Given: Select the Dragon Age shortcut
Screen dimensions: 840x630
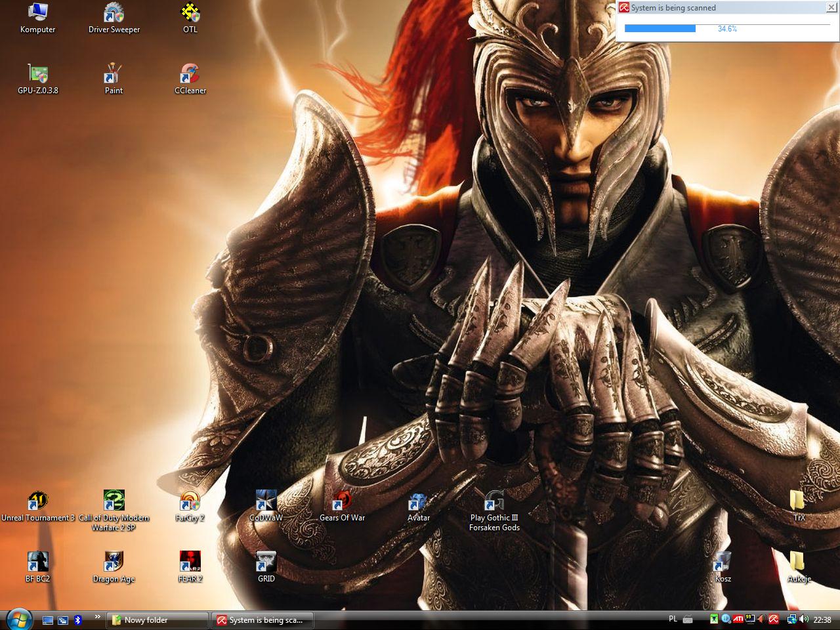Looking at the screenshot, I should [x=114, y=568].
